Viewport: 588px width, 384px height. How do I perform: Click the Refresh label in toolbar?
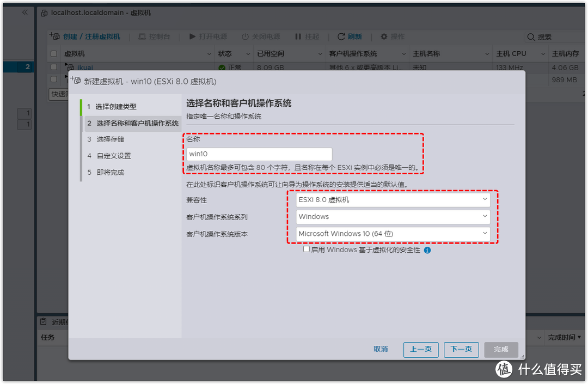coord(355,36)
